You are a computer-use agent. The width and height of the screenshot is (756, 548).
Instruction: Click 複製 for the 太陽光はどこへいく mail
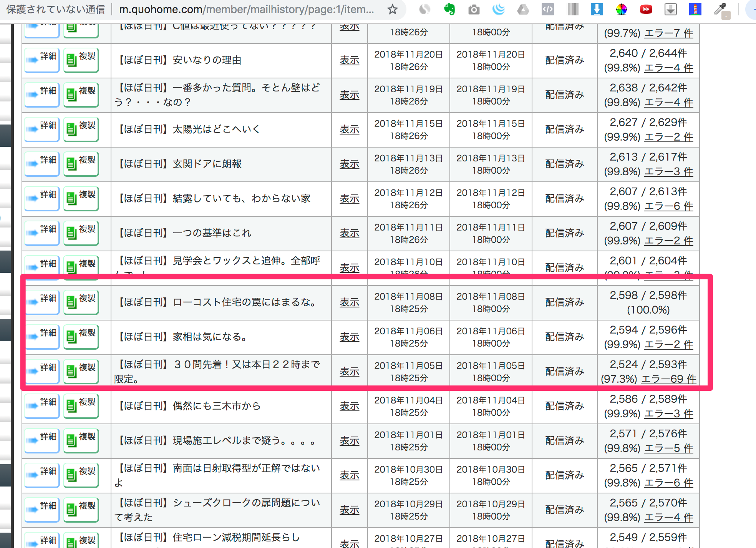click(81, 129)
